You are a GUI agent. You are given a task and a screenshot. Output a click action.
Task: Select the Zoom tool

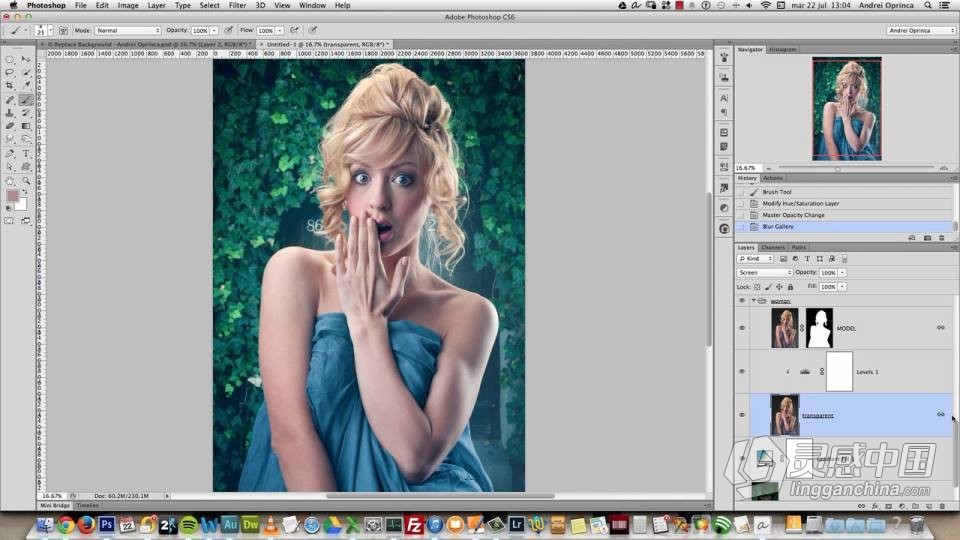[x=26, y=181]
